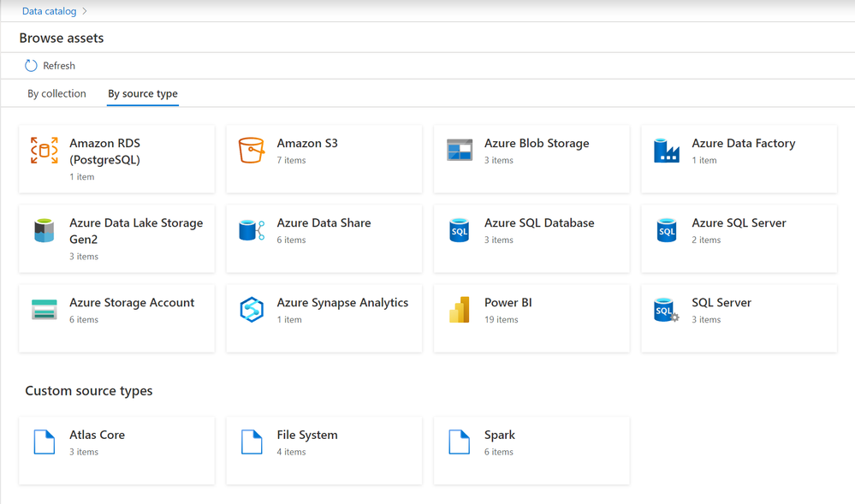Click the Amazon RDS PostgreSQL icon
The height and width of the screenshot is (504, 855).
click(x=45, y=151)
